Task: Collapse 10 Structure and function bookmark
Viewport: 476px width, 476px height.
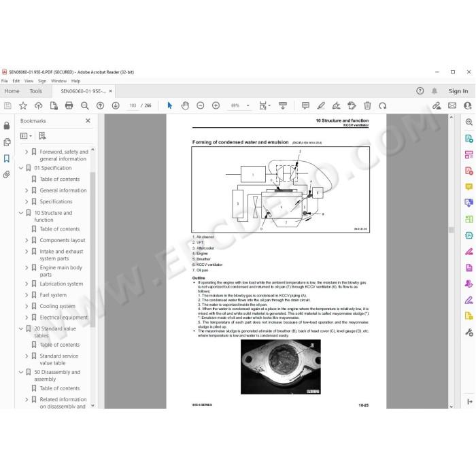Action: pyautogui.click(x=21, y=213)
